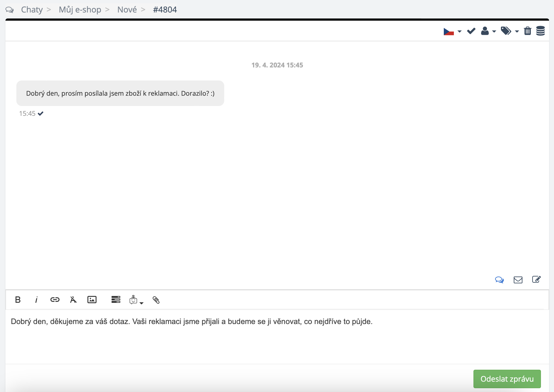Switch reply mode to chat bubbles
Viewport: 554px width, 392px height.
(499, 280)
